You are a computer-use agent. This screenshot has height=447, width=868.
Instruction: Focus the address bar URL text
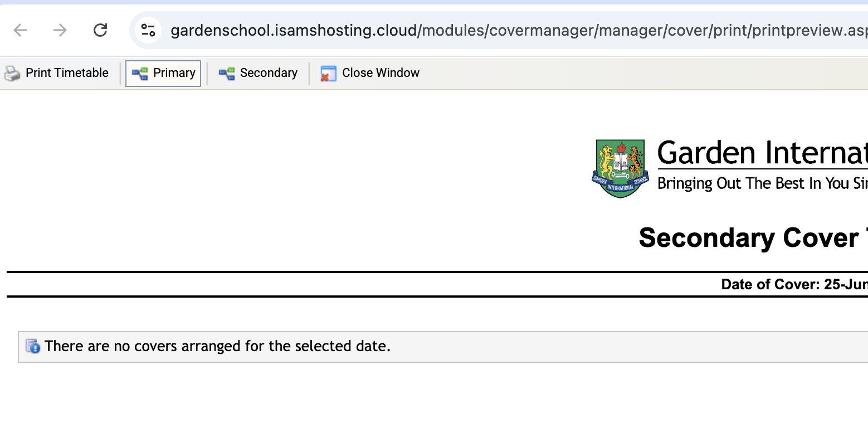[x=501, y=30]
